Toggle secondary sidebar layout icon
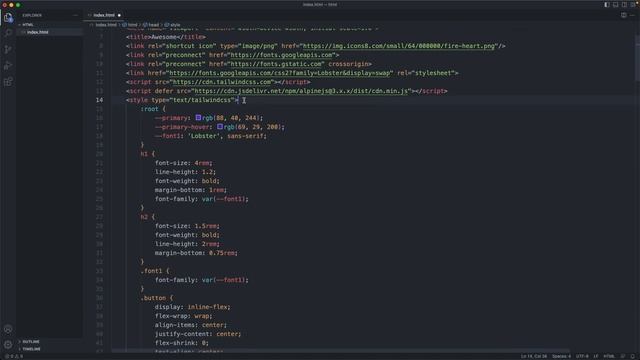 tap(624, 4)
